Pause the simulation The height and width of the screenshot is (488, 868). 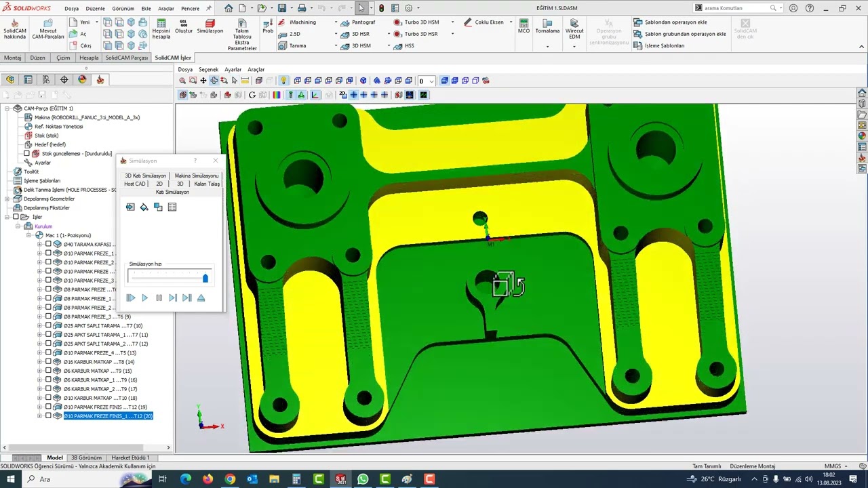tap(159, 298)
